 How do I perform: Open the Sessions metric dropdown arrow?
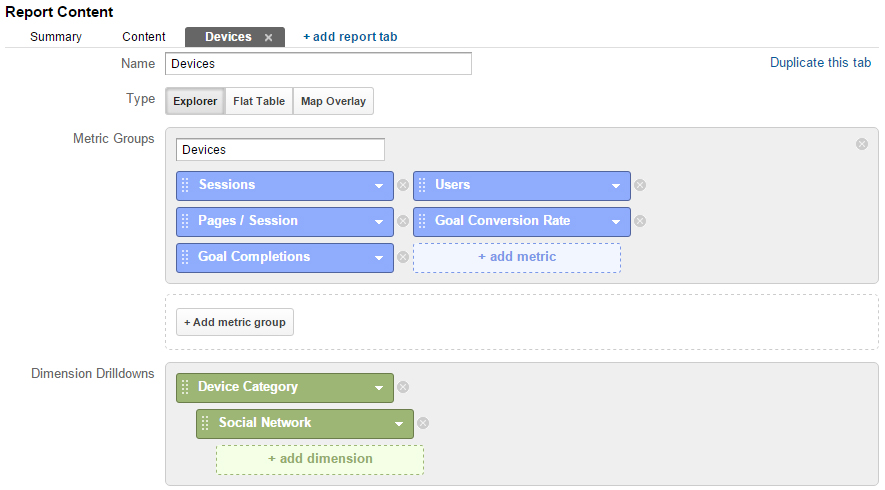(x=379, y=186)
